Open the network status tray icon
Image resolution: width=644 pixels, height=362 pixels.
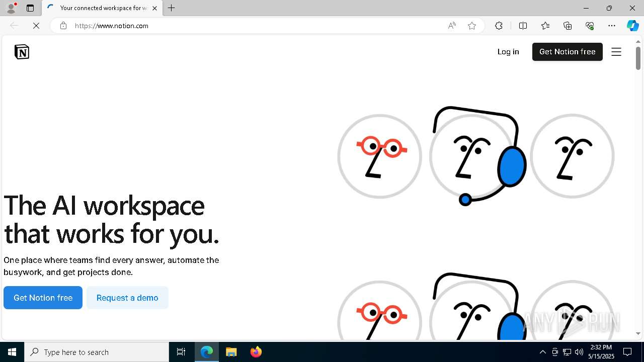567,352
